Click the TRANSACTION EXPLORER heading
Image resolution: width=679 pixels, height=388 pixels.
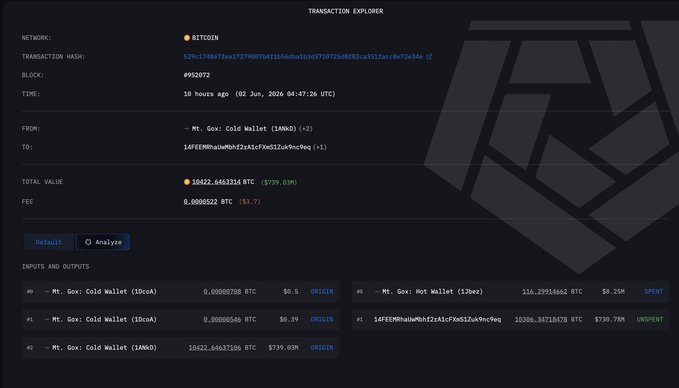coord(346,11)
